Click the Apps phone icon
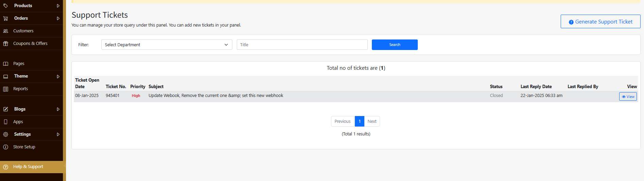This screenshot has width=644, height=181. [x=5, y=122]
